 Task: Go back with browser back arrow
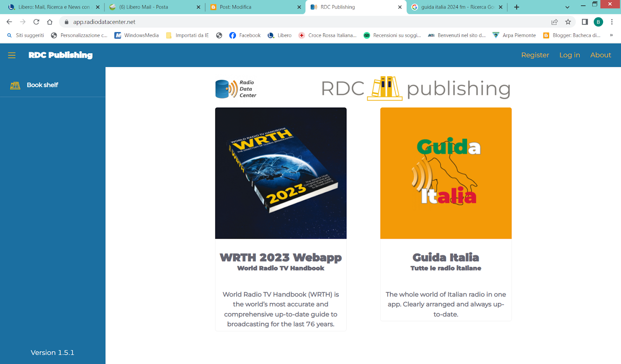pos(9,22)
